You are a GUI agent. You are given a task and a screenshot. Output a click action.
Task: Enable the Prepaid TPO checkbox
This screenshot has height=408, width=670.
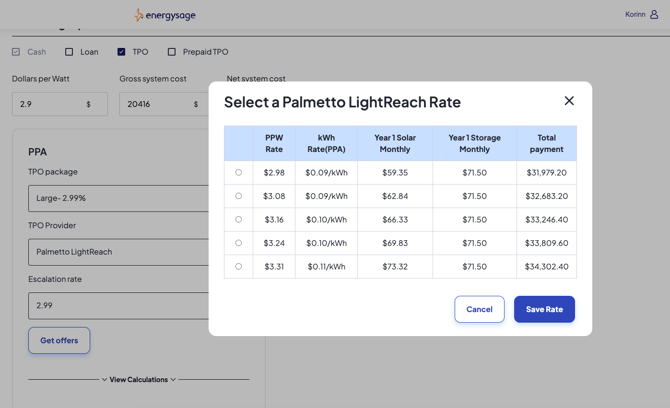coord(171,52)
